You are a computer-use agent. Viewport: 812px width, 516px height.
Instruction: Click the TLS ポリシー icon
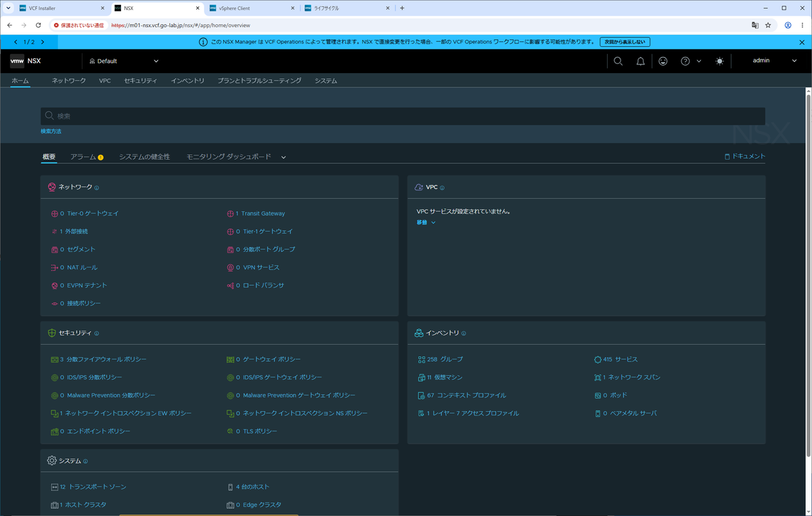pos(230,431)
